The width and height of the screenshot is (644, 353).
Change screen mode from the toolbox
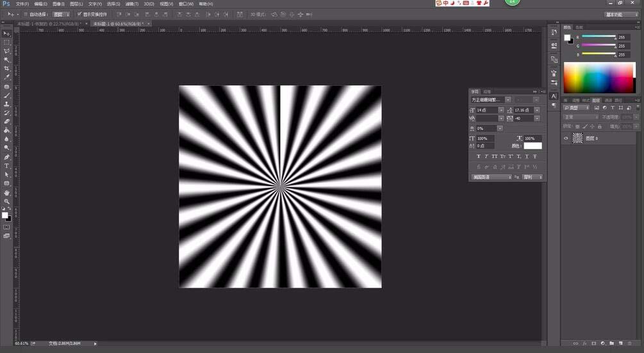[x=6, y=236]
